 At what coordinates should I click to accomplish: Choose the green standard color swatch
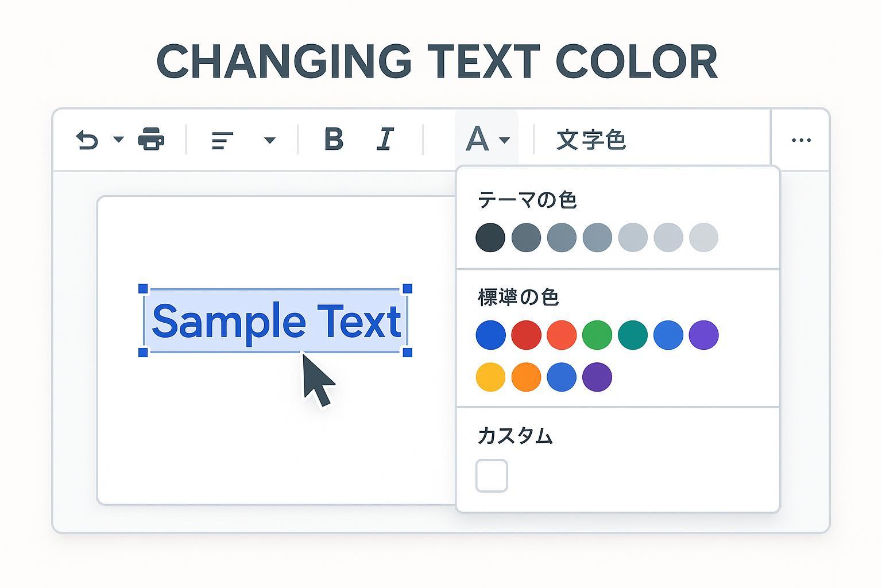coord(597,335)
